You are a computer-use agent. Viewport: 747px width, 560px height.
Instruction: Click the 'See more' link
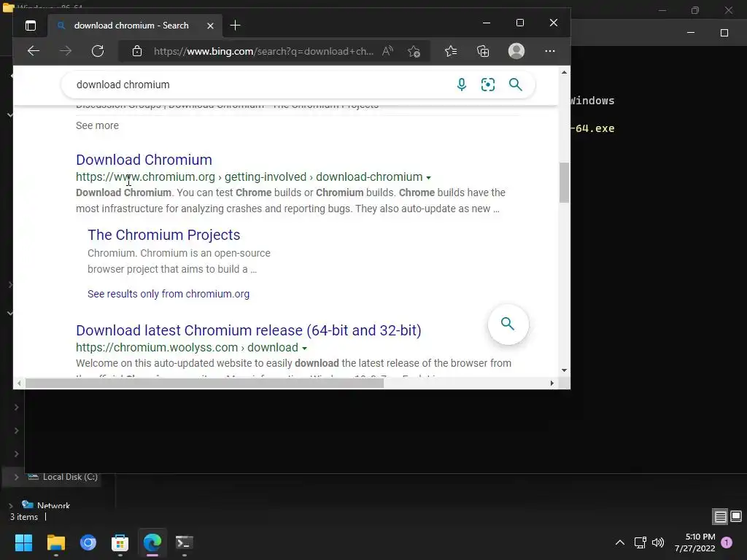pyautogui.click(x=97, y=125)
